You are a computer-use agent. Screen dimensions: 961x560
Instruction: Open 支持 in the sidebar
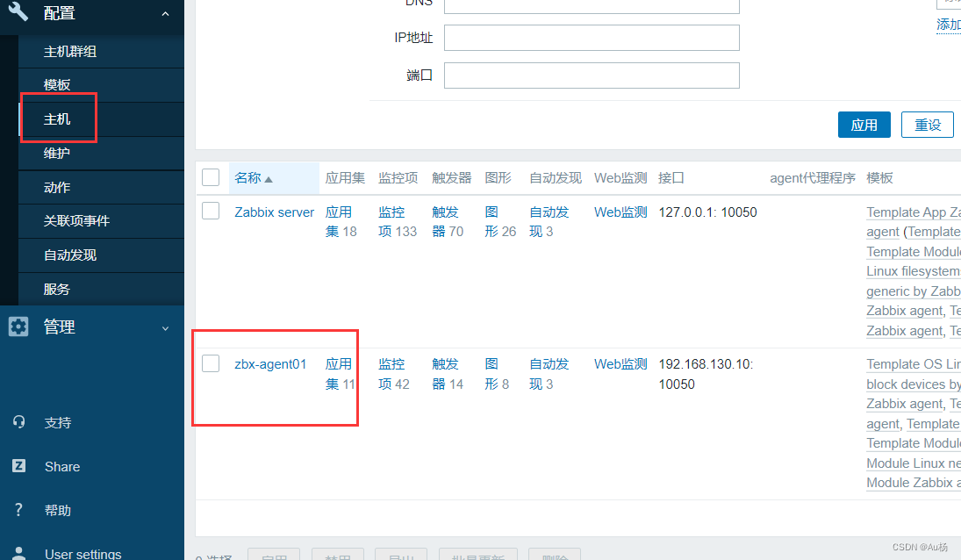click(x=58, y=423)
